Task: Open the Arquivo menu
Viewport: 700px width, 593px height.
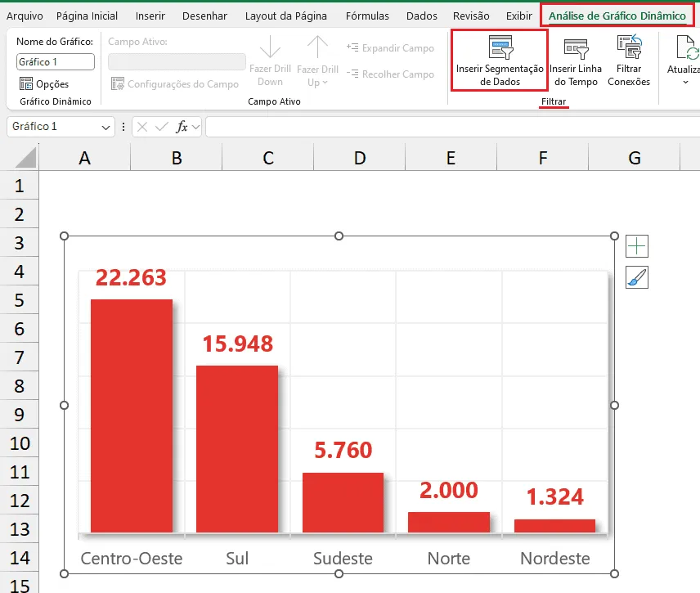Action: [25, 16]
